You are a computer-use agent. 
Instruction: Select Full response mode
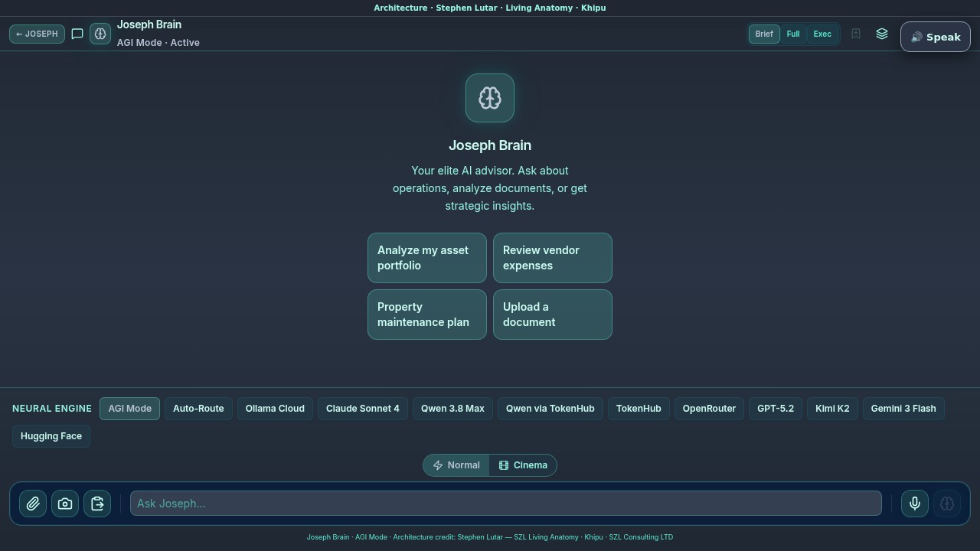click(793, 34)
